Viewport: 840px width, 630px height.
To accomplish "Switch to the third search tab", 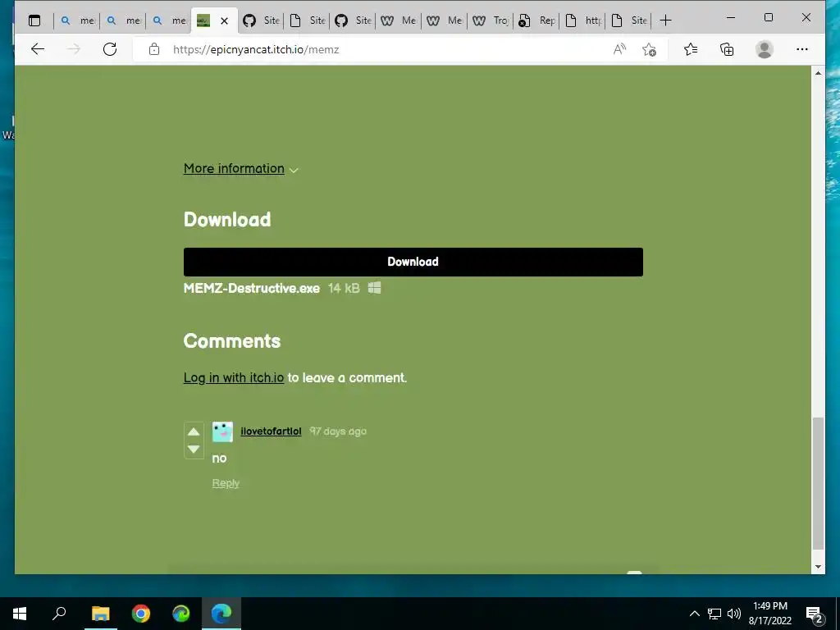I will tap(169, 21).
